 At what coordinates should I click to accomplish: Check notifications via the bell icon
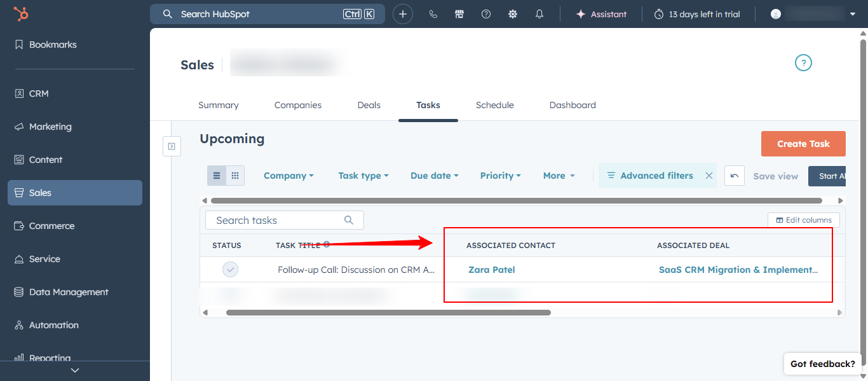point(539,13)
